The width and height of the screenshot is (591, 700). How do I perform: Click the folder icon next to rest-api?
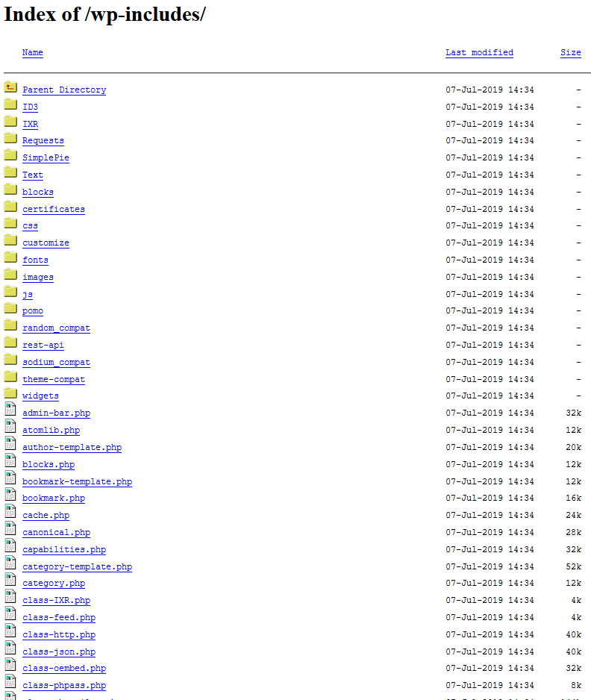[10, 343]
